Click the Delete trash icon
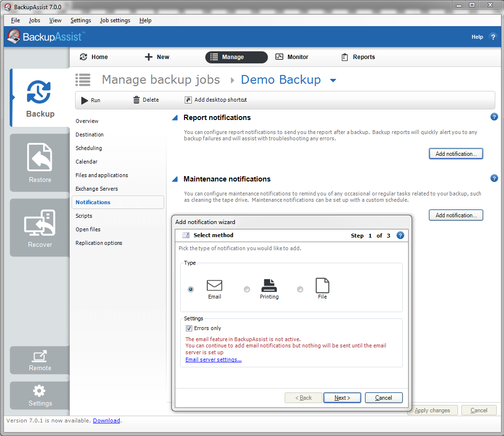The width and height of the screenshot is (504, 436). (137, 100)
